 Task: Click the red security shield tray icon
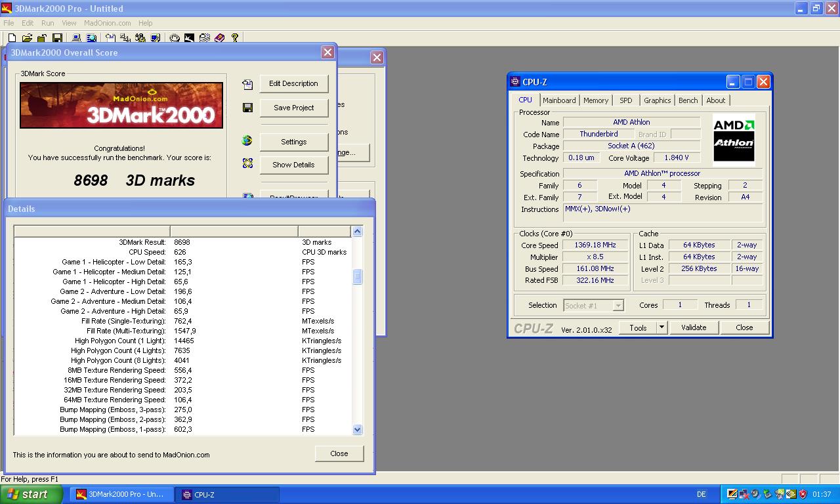tap(803, 494)
